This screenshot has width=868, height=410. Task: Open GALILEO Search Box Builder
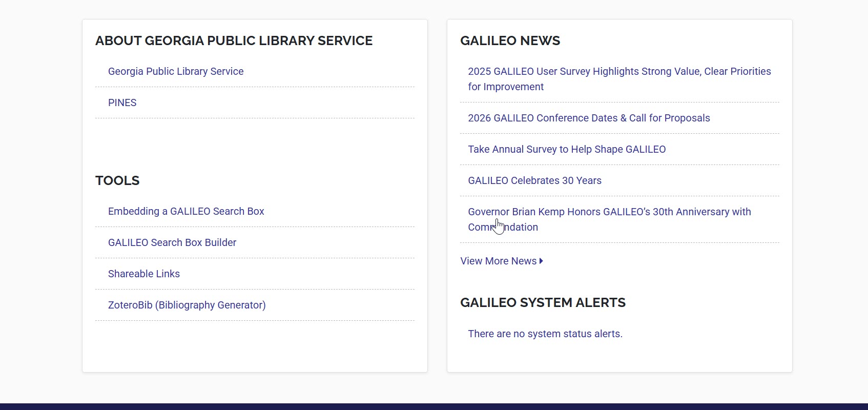[172, 243]
